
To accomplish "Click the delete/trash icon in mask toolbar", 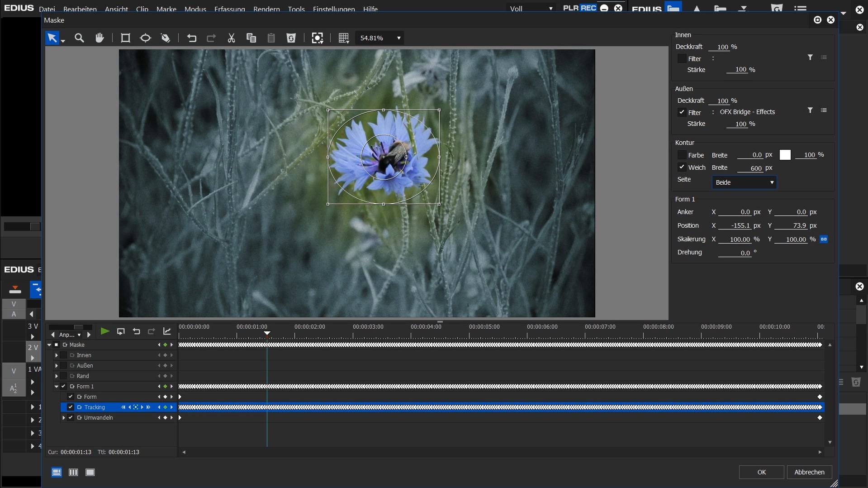I will click(291, 38).
